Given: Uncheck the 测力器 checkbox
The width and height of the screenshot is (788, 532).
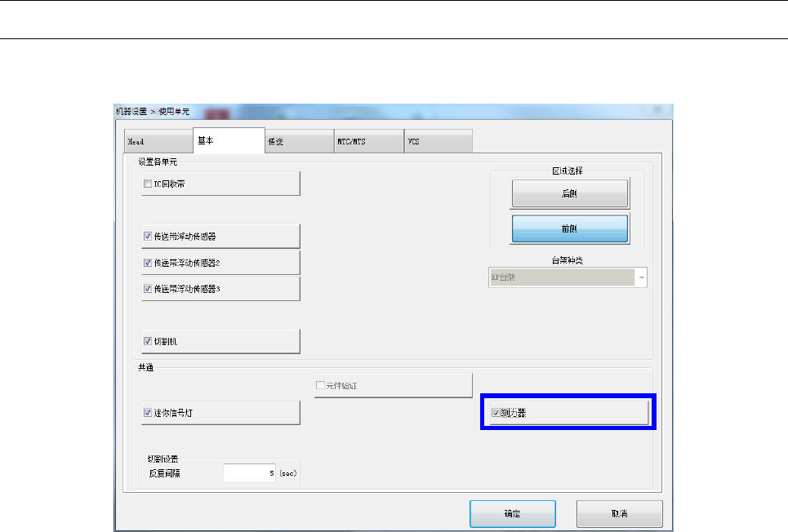Looking at the screenshot, I should click(496, 412).
